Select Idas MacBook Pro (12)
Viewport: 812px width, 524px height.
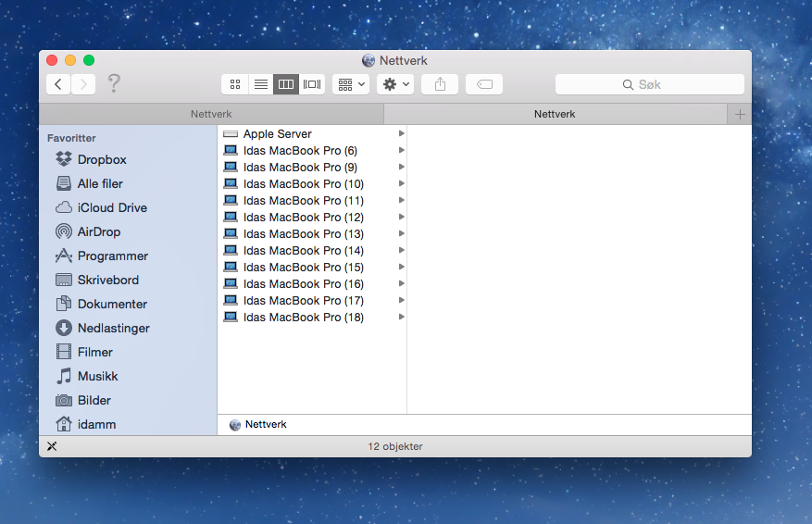click(x=312, y=217)
